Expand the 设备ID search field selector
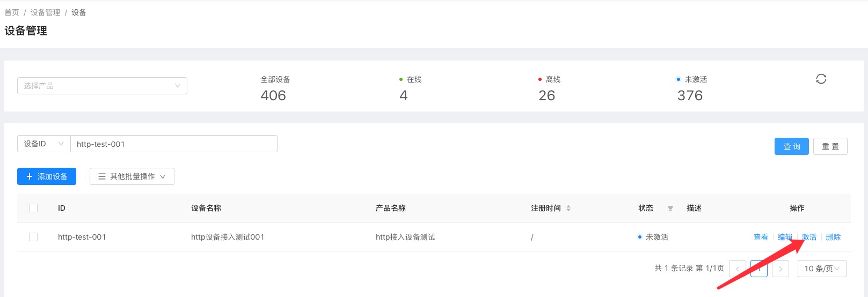Viewport: 868px width, 297px height. tap(43, 144)
